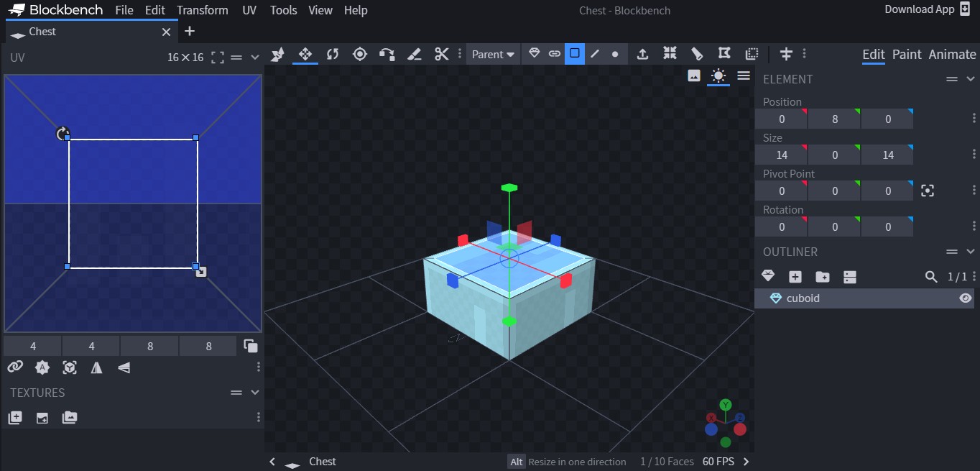
Task: Open the Parent transform space dropdown
Action: click(x=493, y=54)
